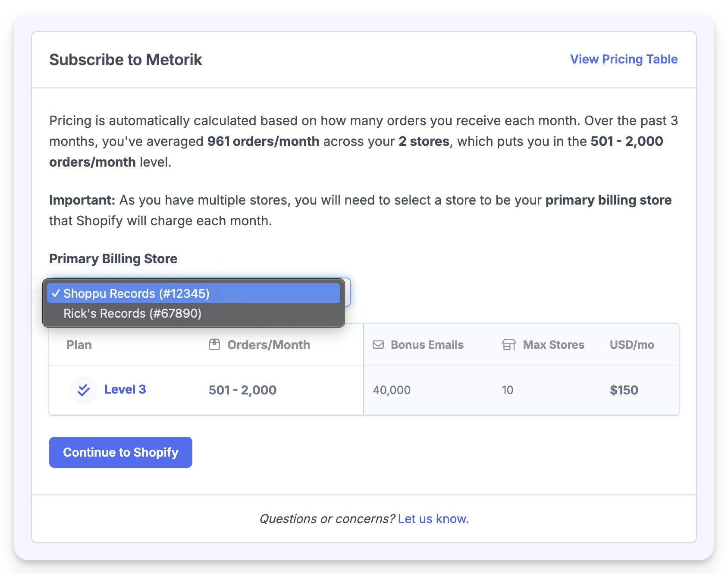Click the Bonus Emails envelope icon

[x=378, y=344]
